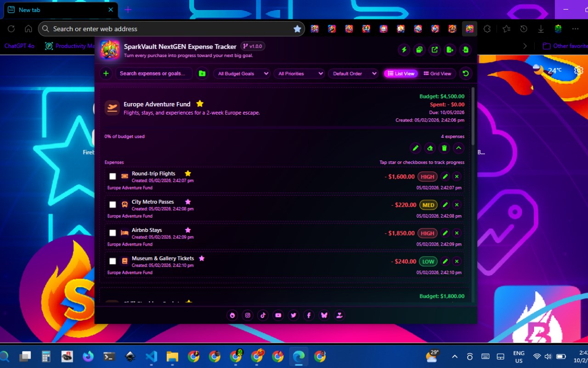Check the Airbnb Stays checkbox
Screen dimensions: 588x368
pos(113,233)
